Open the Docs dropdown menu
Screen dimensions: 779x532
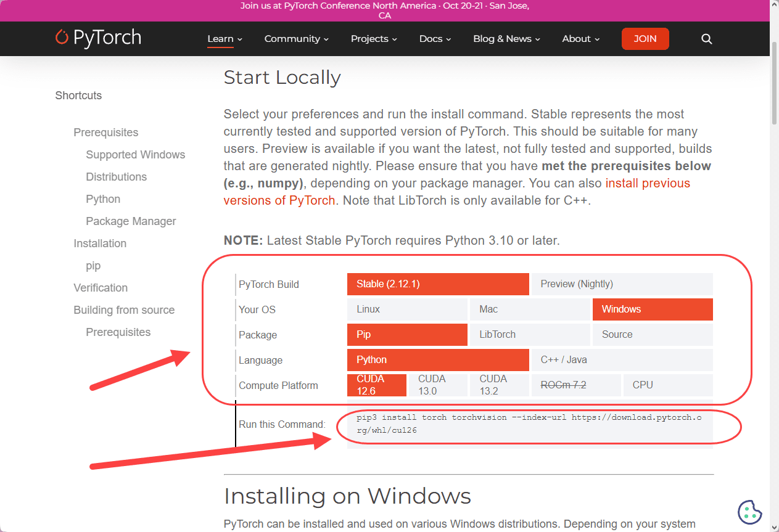[435, 39]
